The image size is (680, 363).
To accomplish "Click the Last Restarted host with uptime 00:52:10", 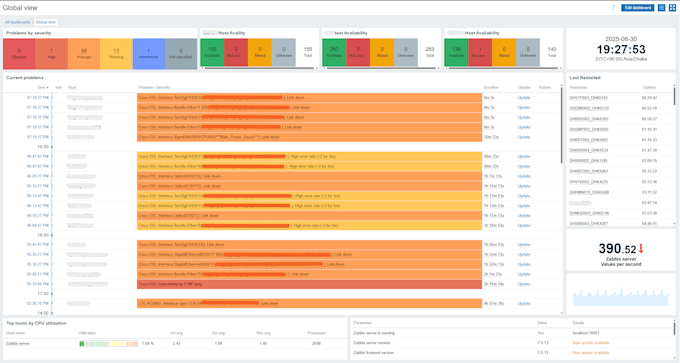I will [x=589, y=108].
